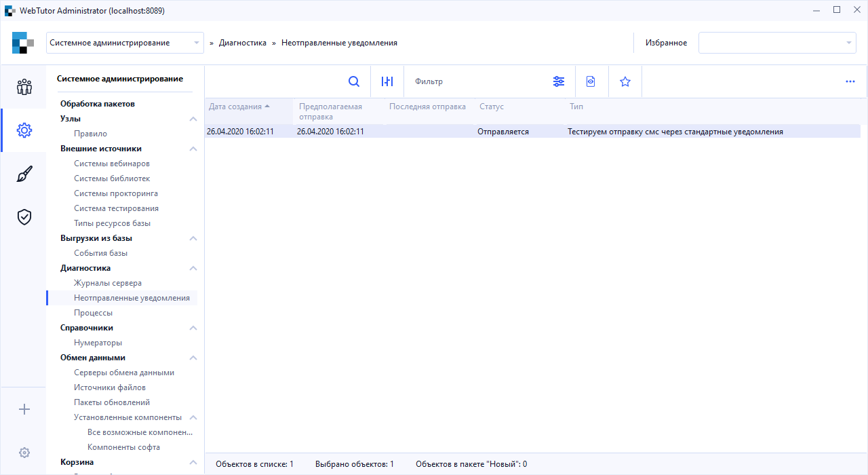Click the plus icon in sidebar

24,409
